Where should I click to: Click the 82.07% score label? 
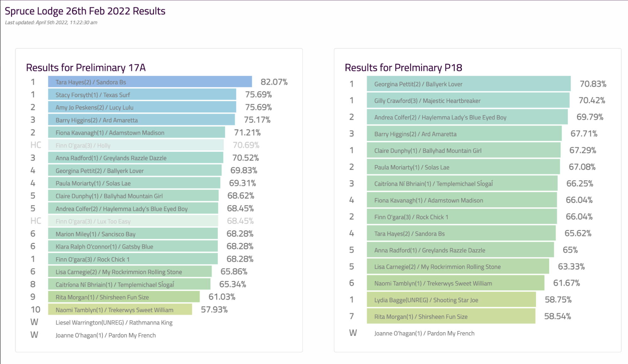[274, 82]
